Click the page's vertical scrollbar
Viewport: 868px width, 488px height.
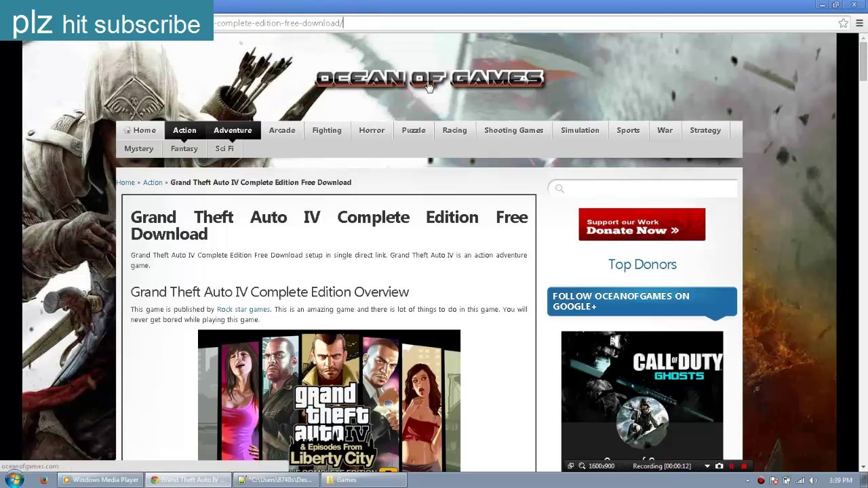pyautogui.click(x=863, y=61)
